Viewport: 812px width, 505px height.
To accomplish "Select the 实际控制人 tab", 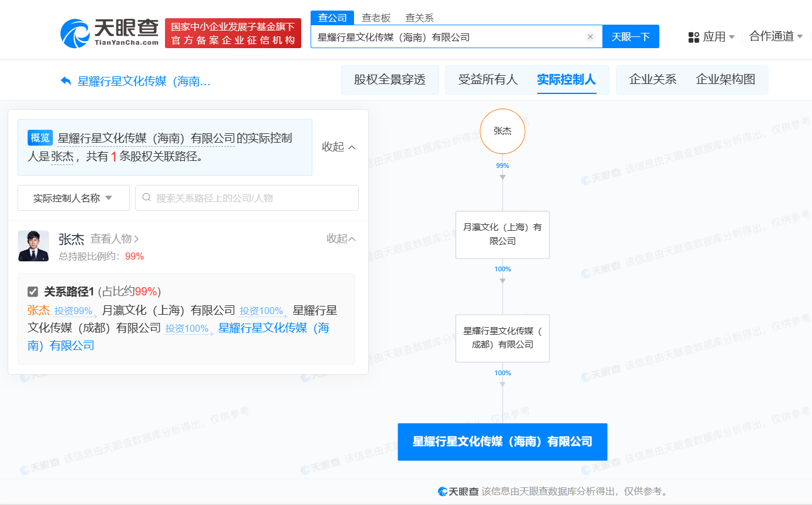I will [567, 80].
